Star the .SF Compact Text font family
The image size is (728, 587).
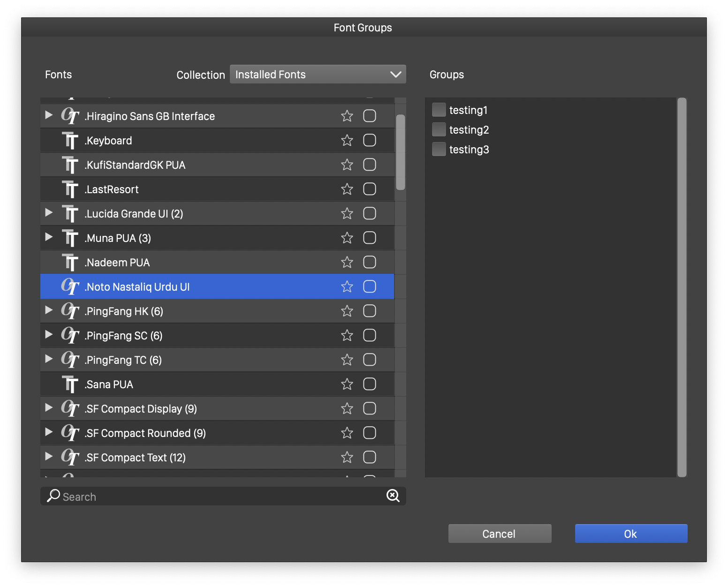(x=347, y=457)
